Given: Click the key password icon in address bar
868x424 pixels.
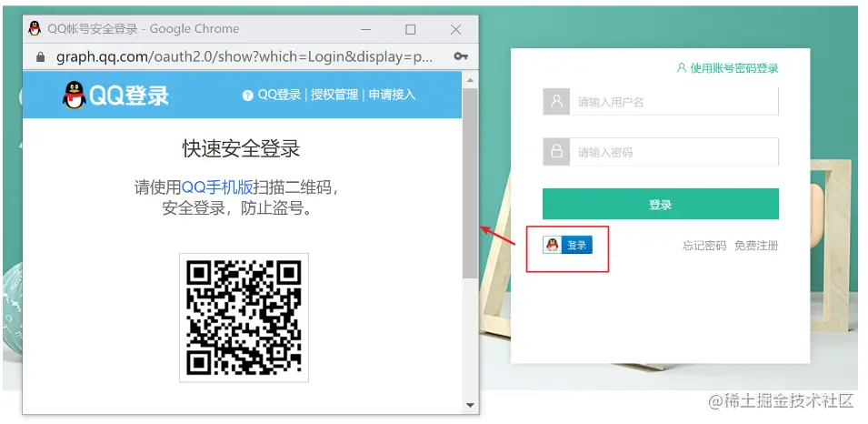Looking at the screenshot, I should click(461, 56).
